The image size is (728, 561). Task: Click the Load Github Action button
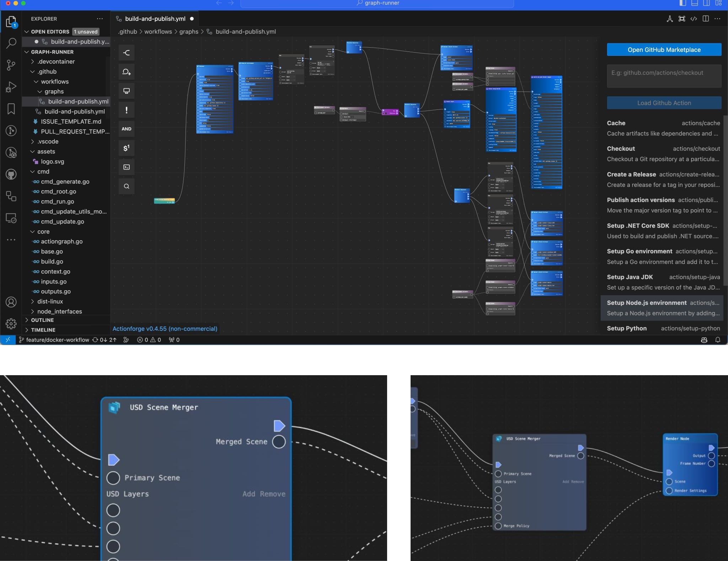pyautogui.click(x=664, y=103)
